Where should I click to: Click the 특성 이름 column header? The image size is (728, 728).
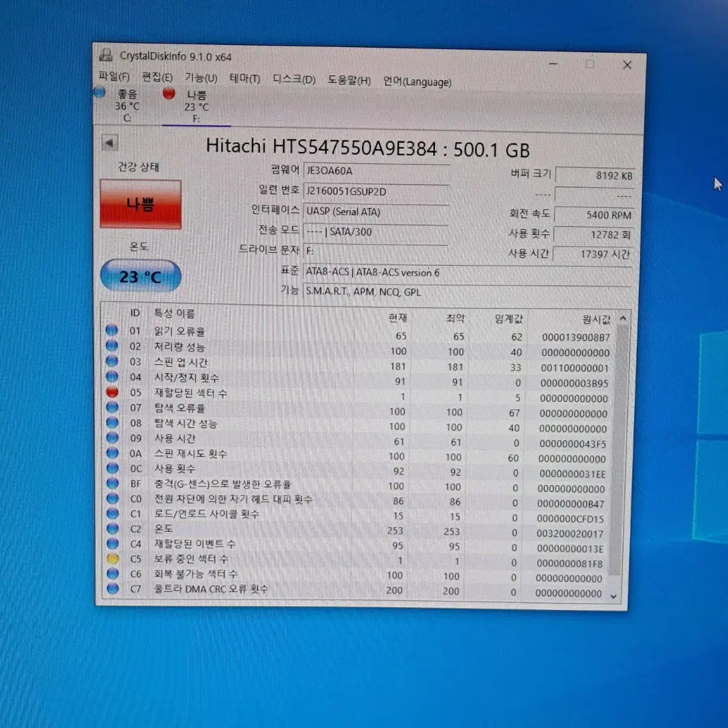click(x=174, y=314)
